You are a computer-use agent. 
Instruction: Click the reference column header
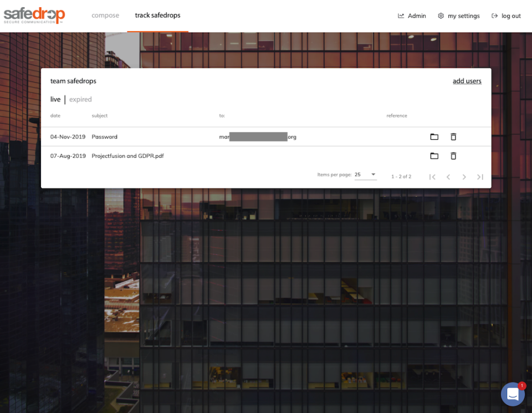point(397,116)
